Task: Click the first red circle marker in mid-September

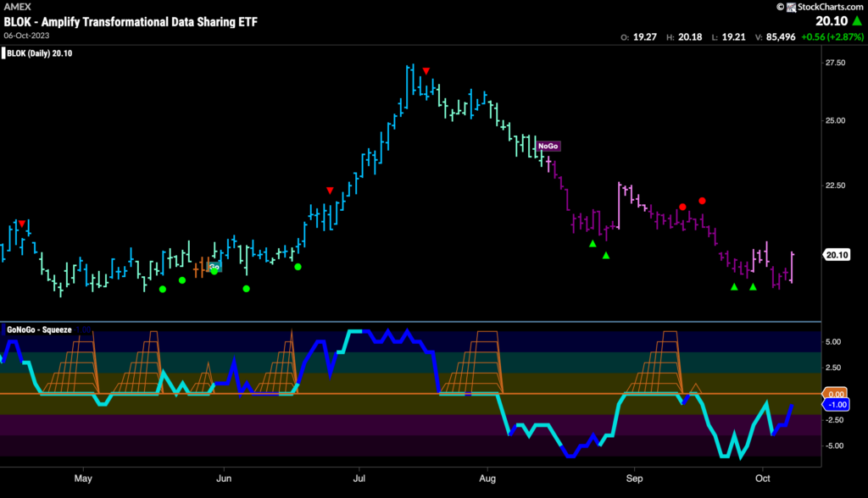Action: click(682, 207)
